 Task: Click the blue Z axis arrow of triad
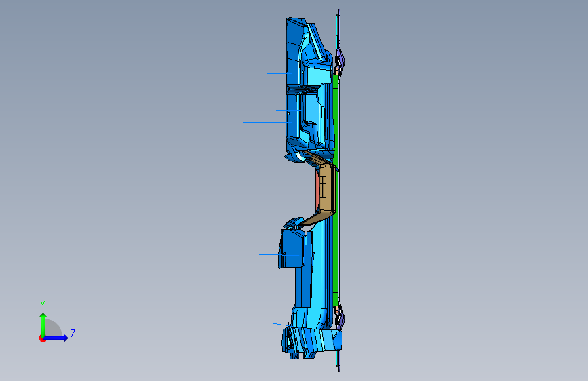[56, 338]
